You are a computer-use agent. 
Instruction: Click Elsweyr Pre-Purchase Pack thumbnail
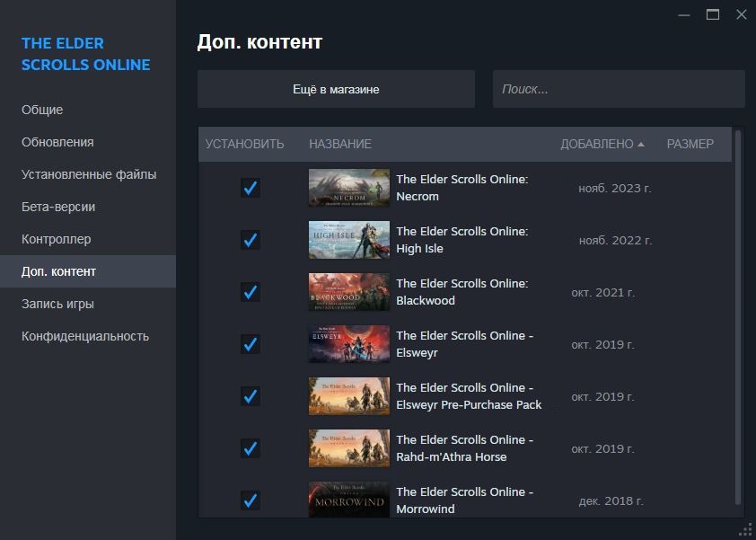[x=349, y=396]
